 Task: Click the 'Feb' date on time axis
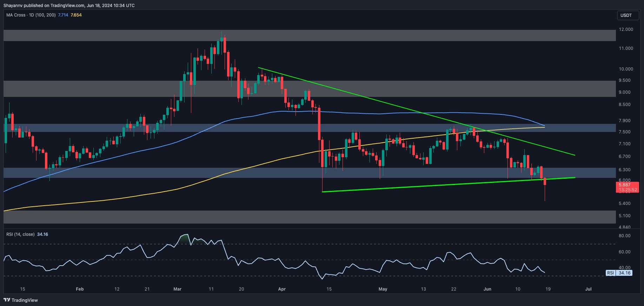80,289
